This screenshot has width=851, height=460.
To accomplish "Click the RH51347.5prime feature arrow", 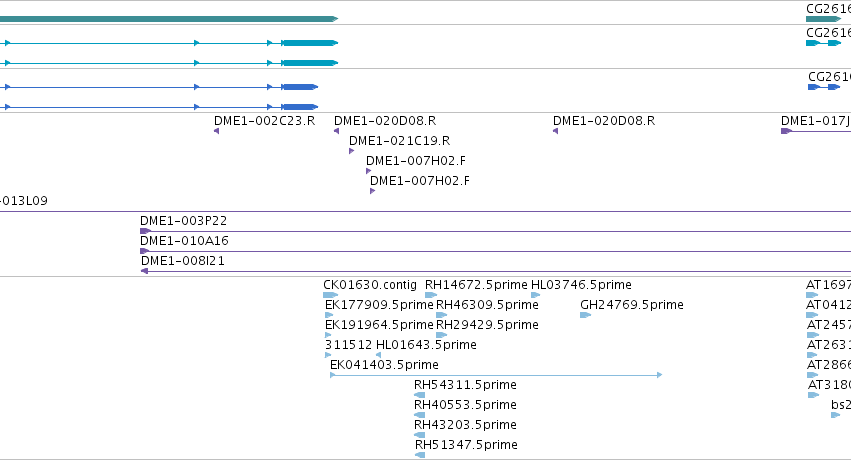I will coord(420,455).
